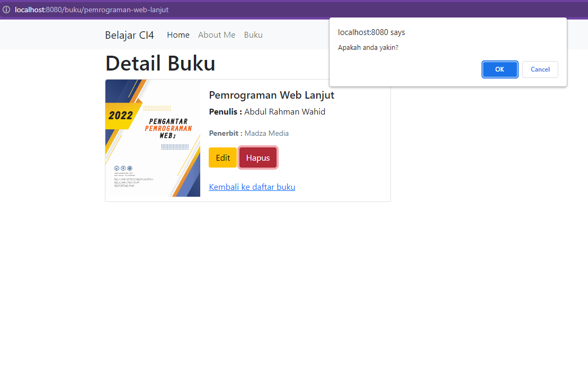Click the site info icon in address bar
The image size is (588, 385).
click(x=6, y=10)
